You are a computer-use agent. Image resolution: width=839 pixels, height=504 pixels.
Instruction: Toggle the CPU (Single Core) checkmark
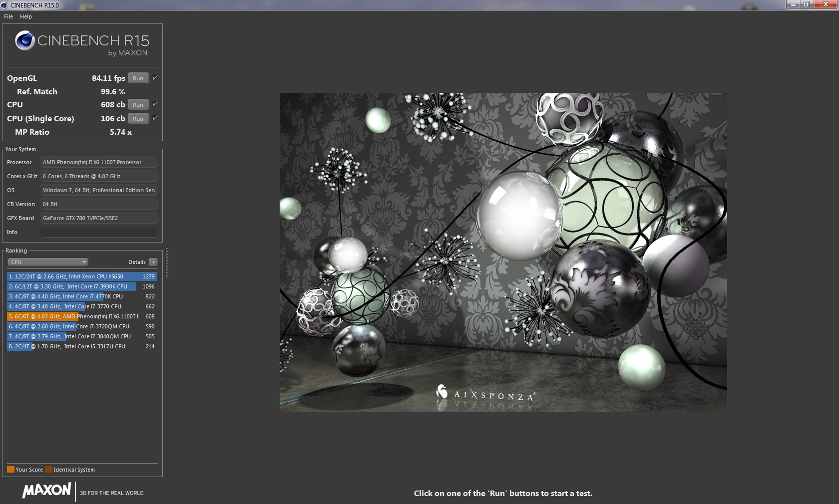click(x=155, y=118)
